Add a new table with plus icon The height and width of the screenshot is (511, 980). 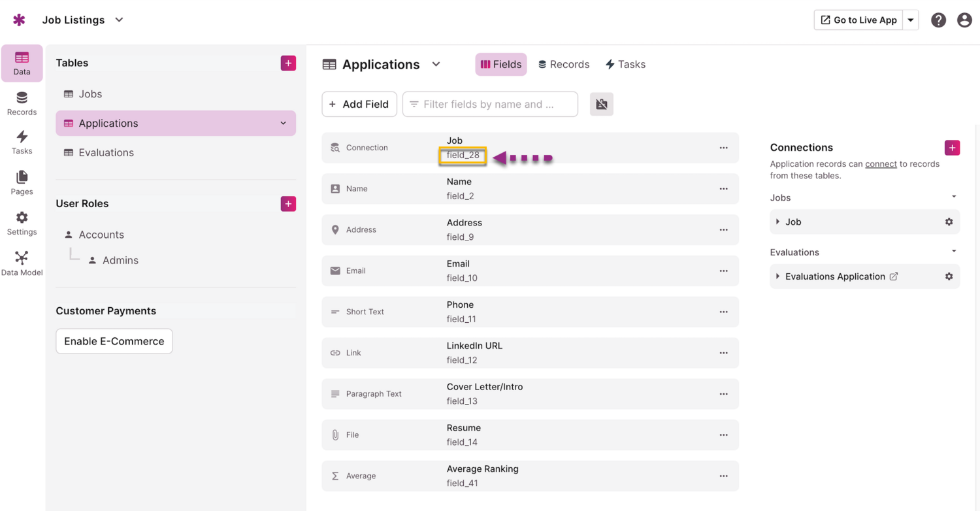288,63
